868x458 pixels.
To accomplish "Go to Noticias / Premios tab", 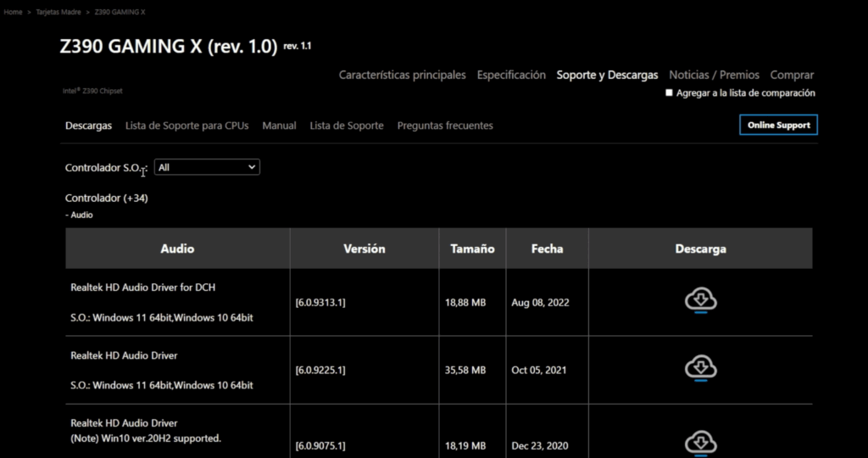I will click(714, 75).
